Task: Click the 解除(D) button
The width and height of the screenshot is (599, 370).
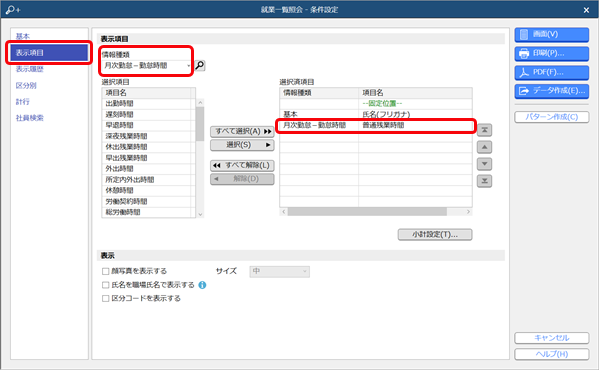Action: (x=242, y=179)
